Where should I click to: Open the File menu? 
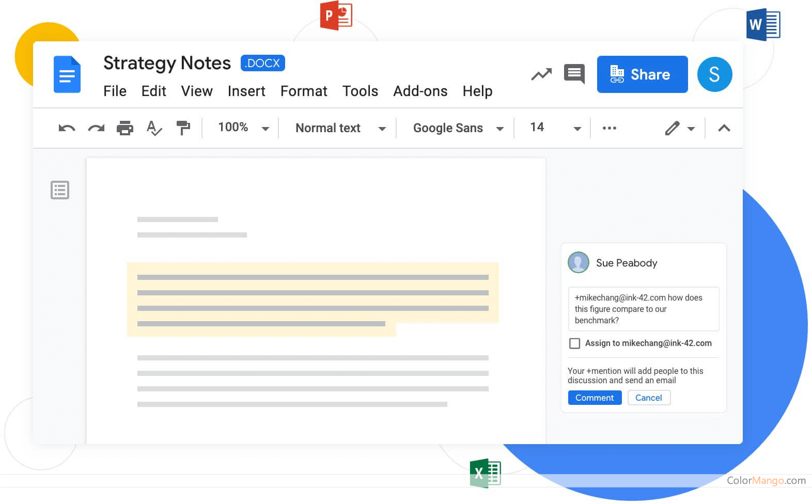115,91
